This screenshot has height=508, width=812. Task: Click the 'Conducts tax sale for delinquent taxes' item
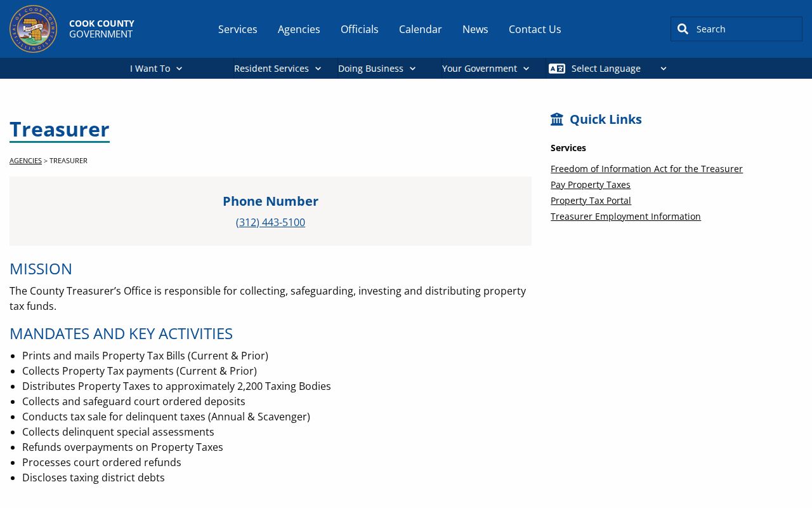[166, 417]
